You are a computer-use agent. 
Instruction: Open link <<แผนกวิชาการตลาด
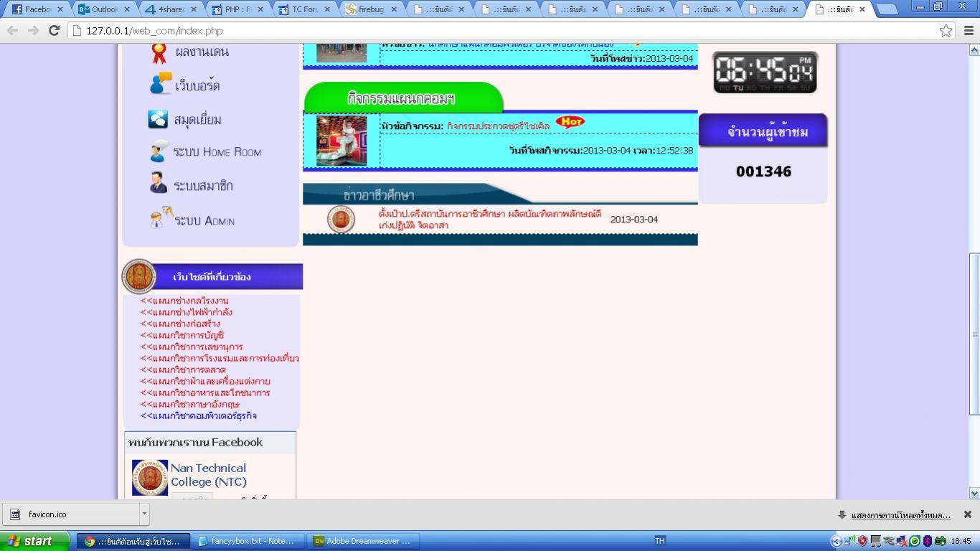[x=183, y=369]
